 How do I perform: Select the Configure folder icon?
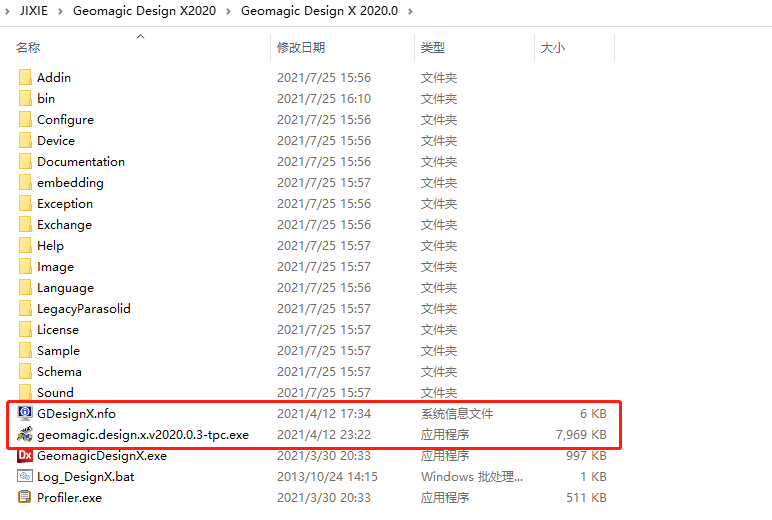pyautogui.click(x=25, y=120)
